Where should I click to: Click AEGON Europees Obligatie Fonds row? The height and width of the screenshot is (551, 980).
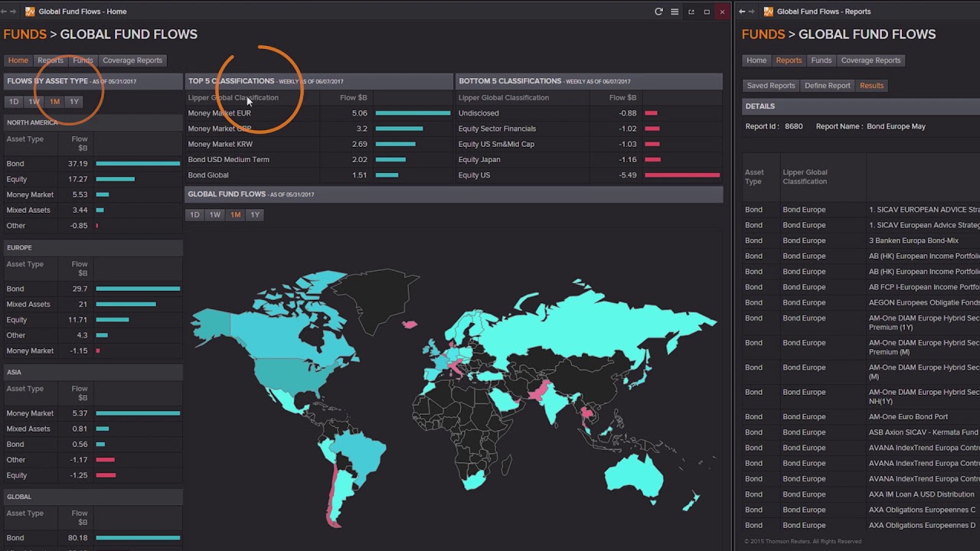(x=861, y=302)
